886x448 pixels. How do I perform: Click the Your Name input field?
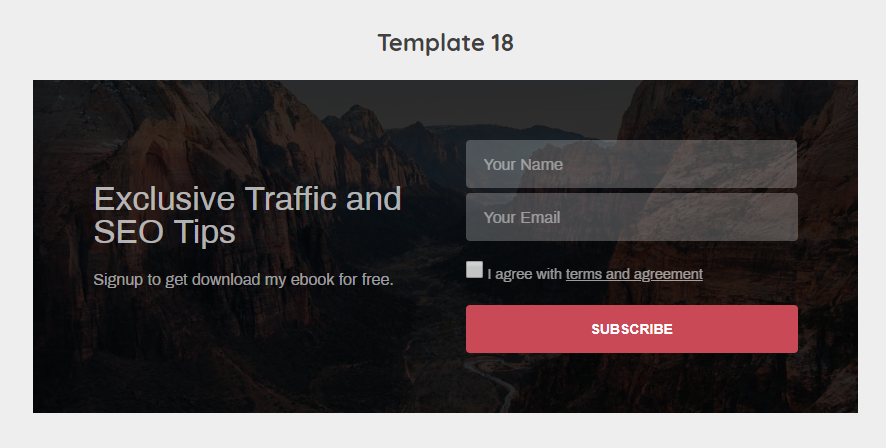631,164
